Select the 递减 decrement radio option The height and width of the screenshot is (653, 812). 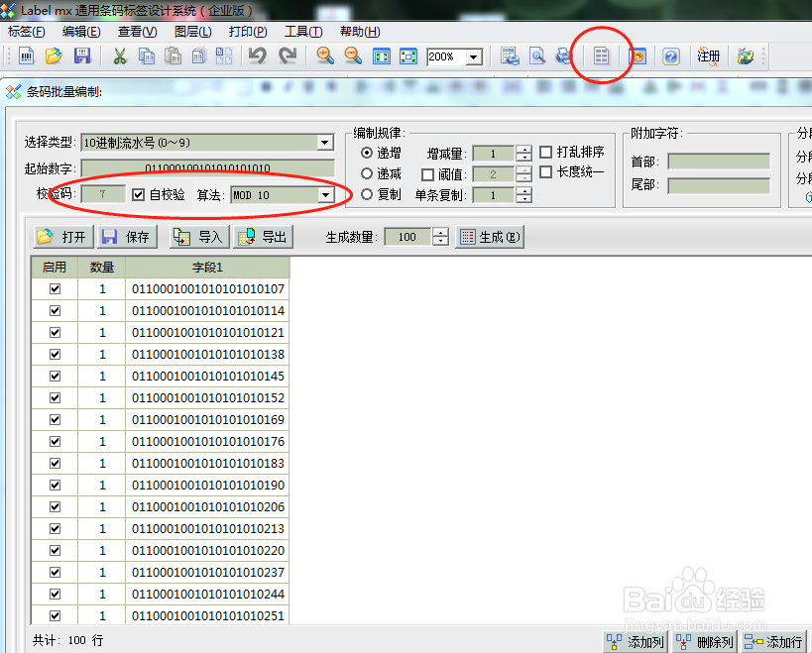[x=367, y=173]
